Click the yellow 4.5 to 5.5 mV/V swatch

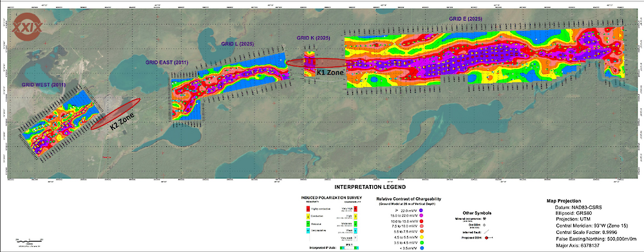[421, 237]
